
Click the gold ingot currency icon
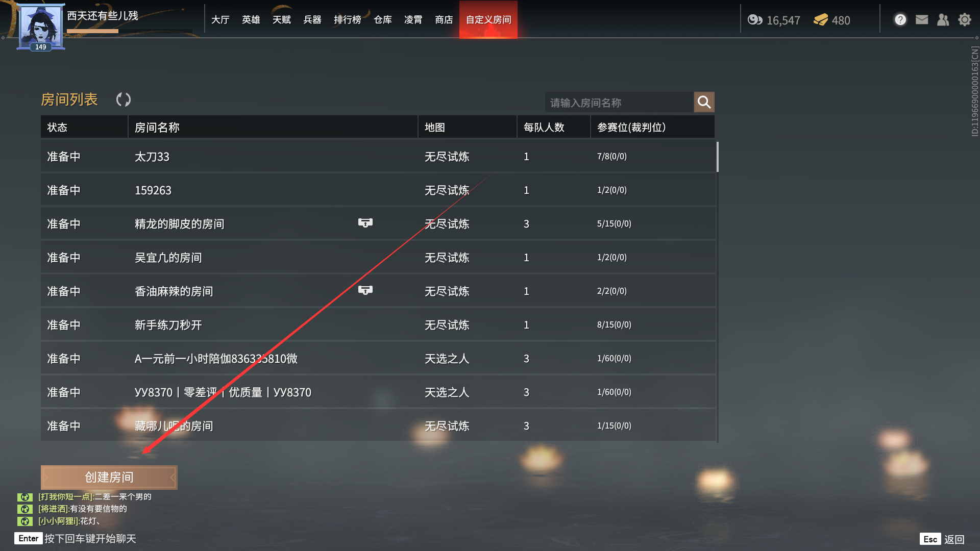tap(821, 20)
